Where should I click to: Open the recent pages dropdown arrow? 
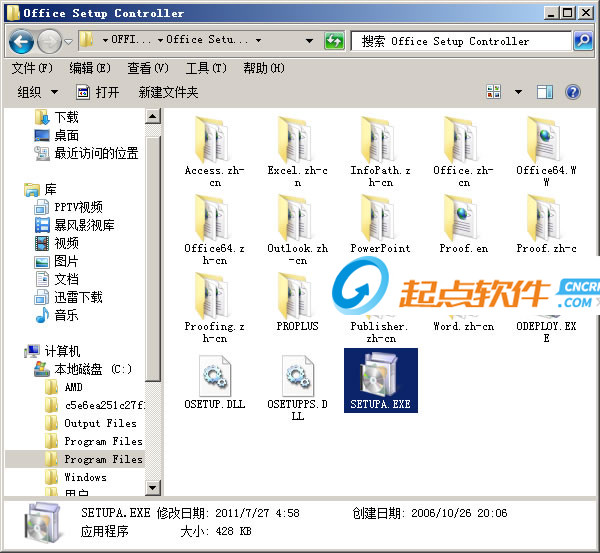point(68,41)
